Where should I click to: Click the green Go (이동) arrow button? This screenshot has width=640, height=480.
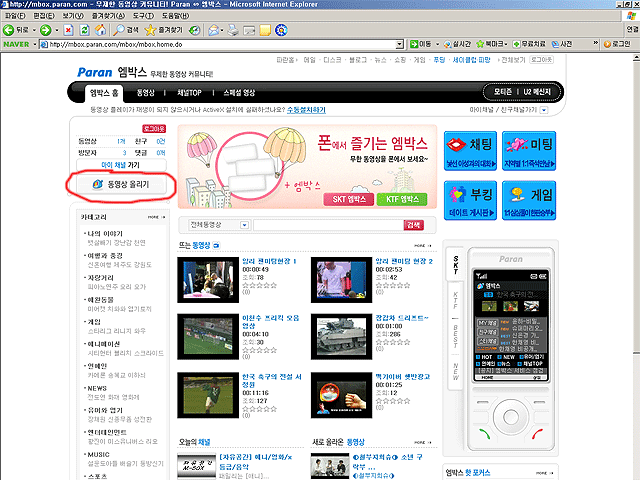click(x=421, y=44)
